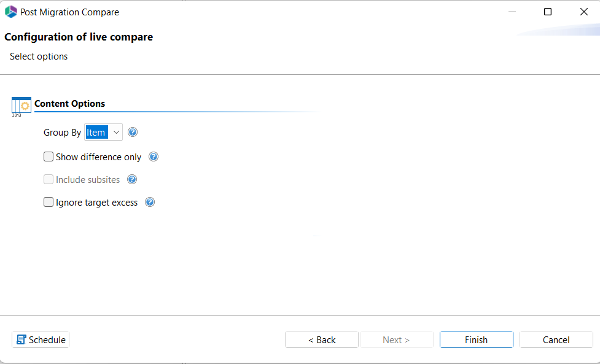The height and width of the screenshot is (364, 600).
Task: Click the help icon beside Show difference only
Action: (x=153, y=157)
